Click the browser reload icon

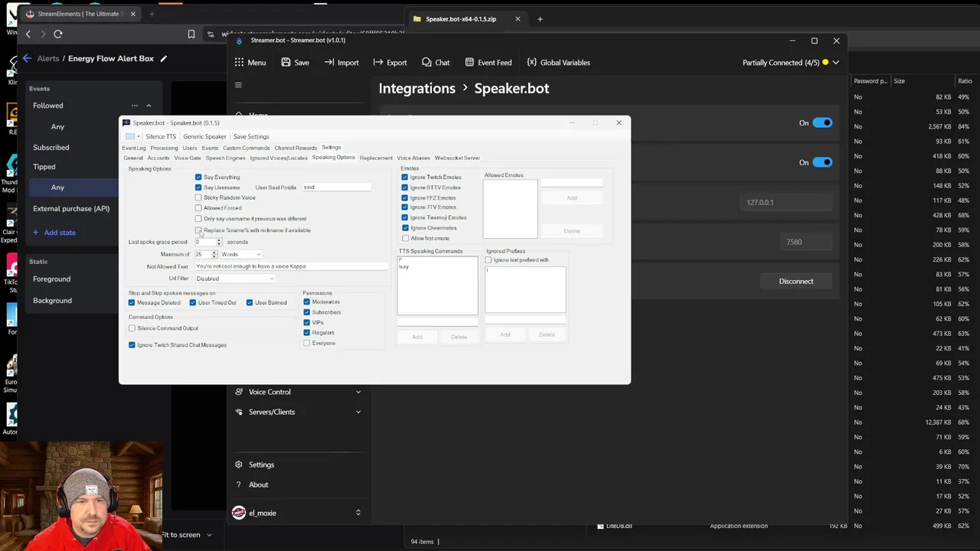click(57, 34)
